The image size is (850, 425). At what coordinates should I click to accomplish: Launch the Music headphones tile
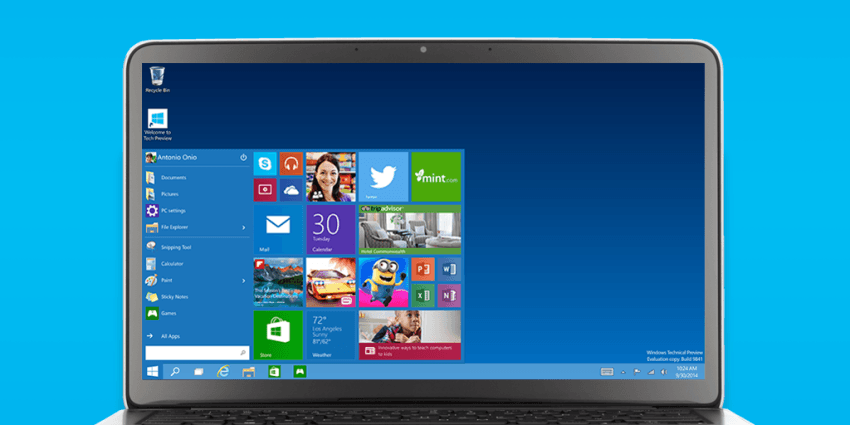pos(291,164)
